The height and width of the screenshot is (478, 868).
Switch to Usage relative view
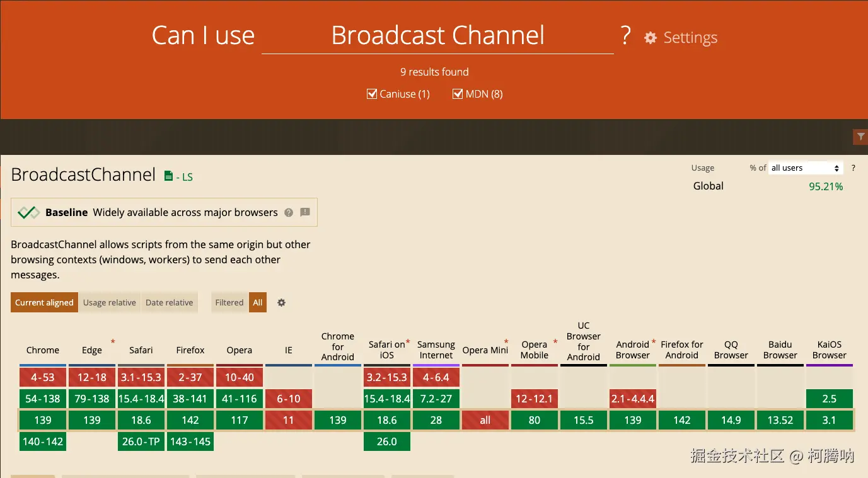[109, 303]
